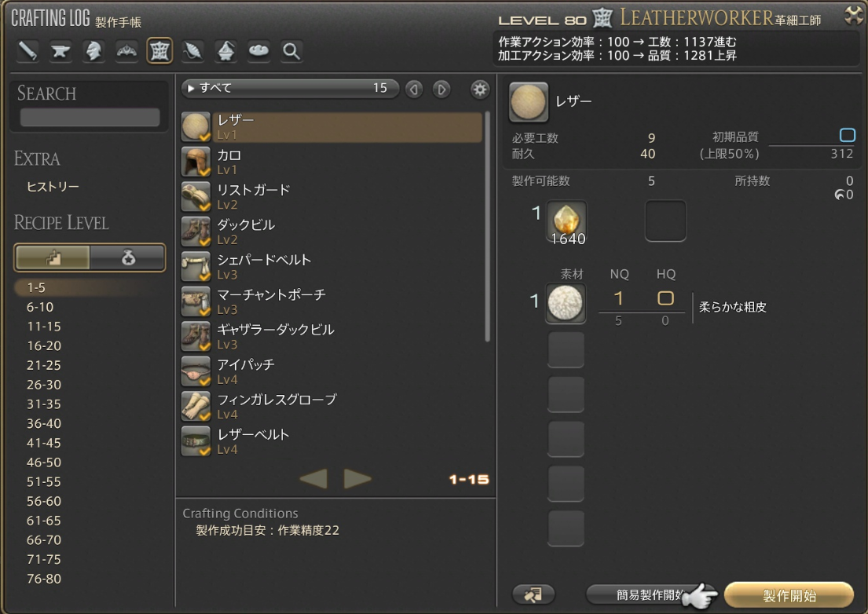Viewport: 868px width, 614px height.
Task: Switch to special recipes toggle tab
Action: [127, 257]
